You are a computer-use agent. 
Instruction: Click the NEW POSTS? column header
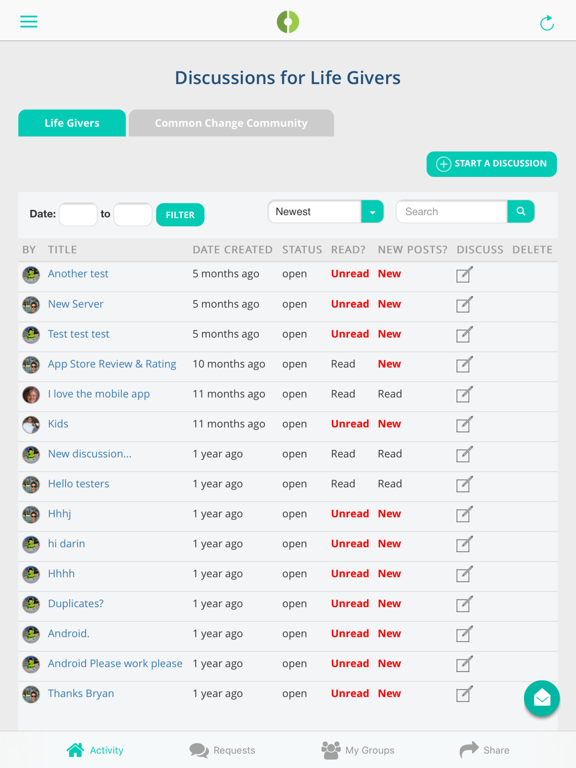[x=412, y=250]
